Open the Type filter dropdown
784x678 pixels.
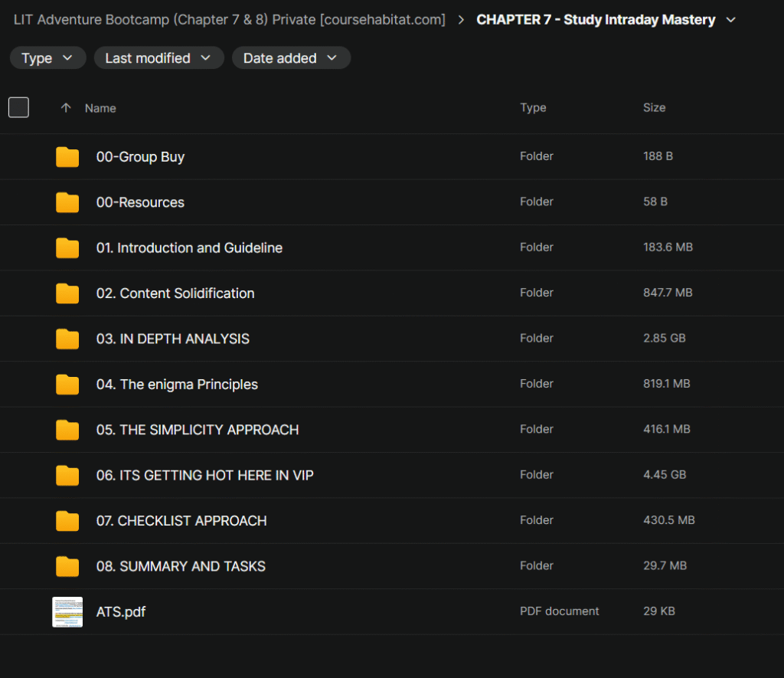[x=47, y=58]
